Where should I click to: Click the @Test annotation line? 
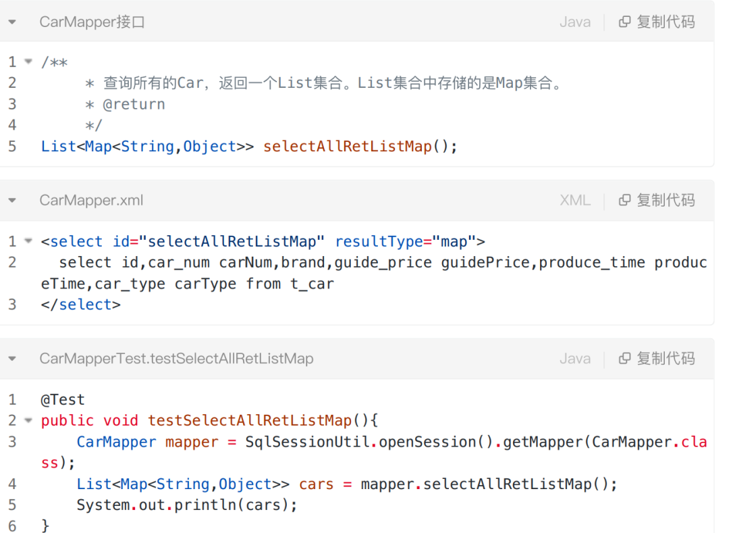tap(63, 400)
